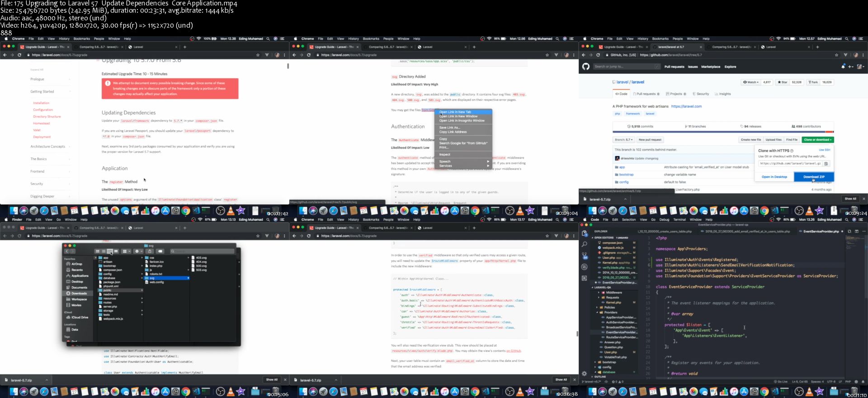Open GitHub repo Insights tab
The image size is (868, 398).
(x=723, y=94)
